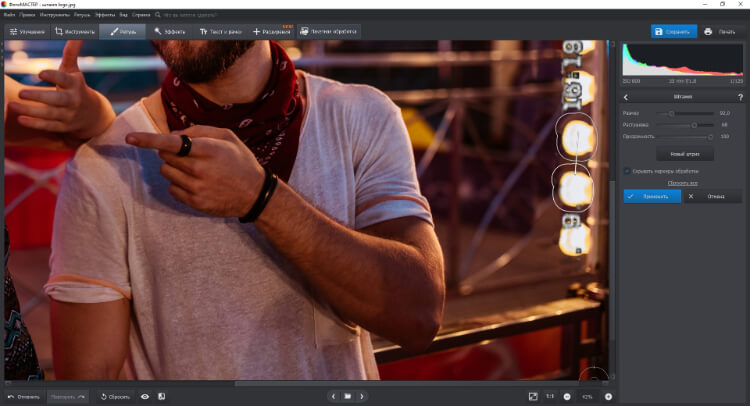Viewport: 750px width, 406px height.
Task: Click the Сбросить все link
Action: click(x=683, y=183)
